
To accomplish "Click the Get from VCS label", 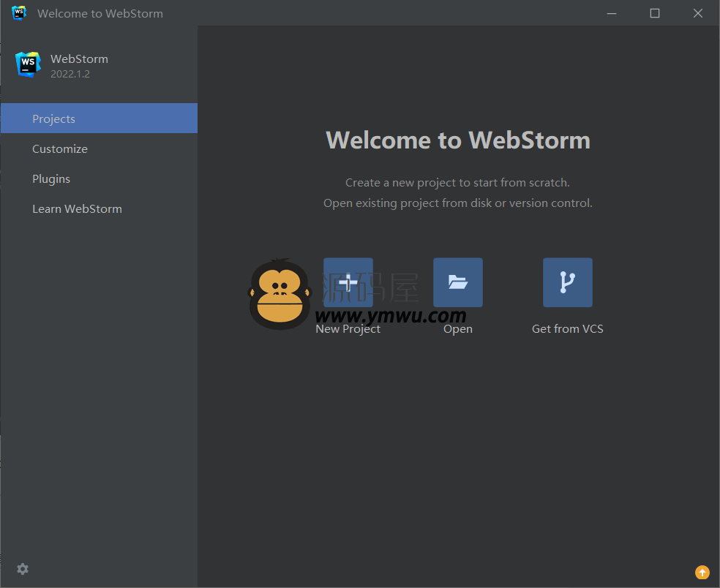I will click(x=568, y=328).
